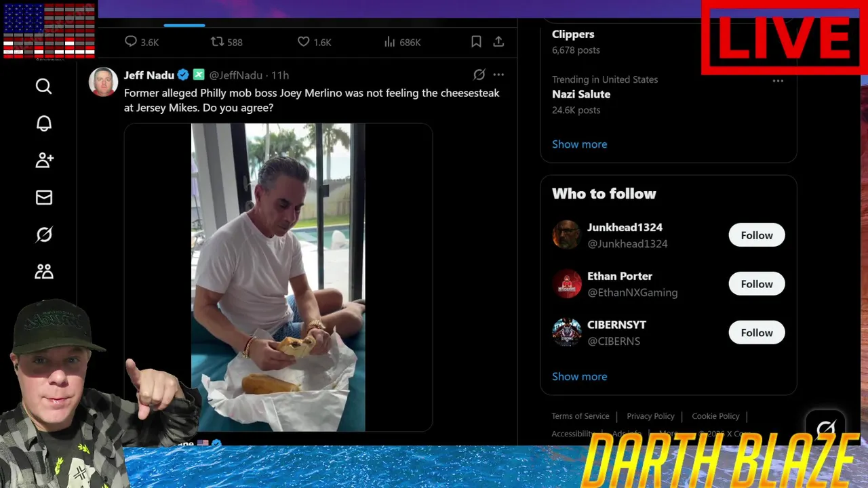Bookmark the post above Jeff Nadu's tweet
The height and width of the screenshot is (488, 868).
[x=476, y=42]
